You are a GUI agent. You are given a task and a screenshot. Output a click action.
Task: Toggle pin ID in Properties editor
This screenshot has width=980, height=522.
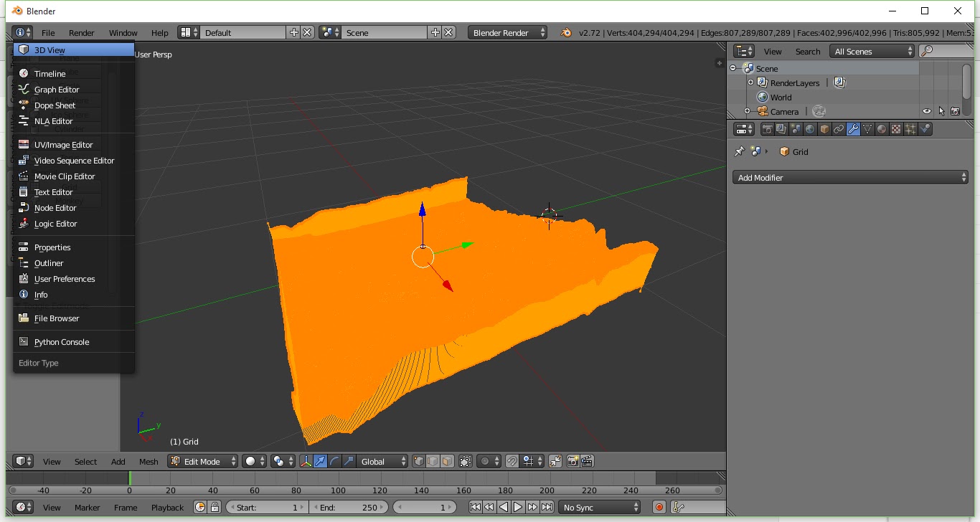pyautogui.click(x=740, y=151)
